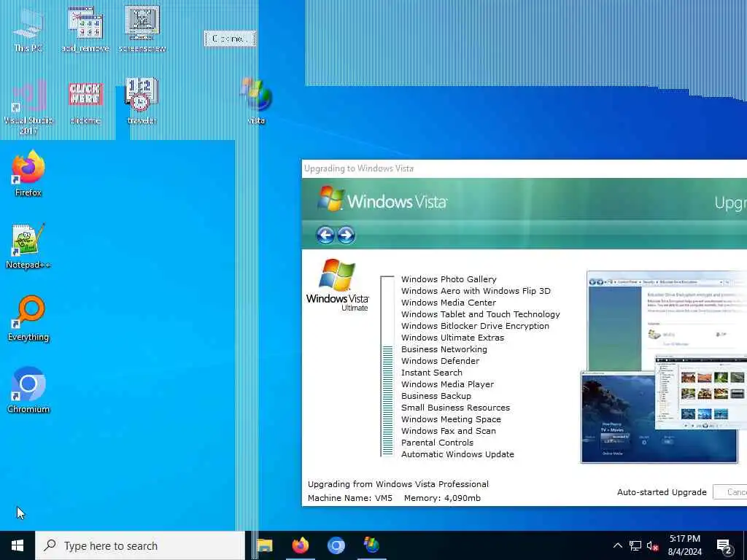Click the forward arrow in Vista upgrade window

[347, 235]
